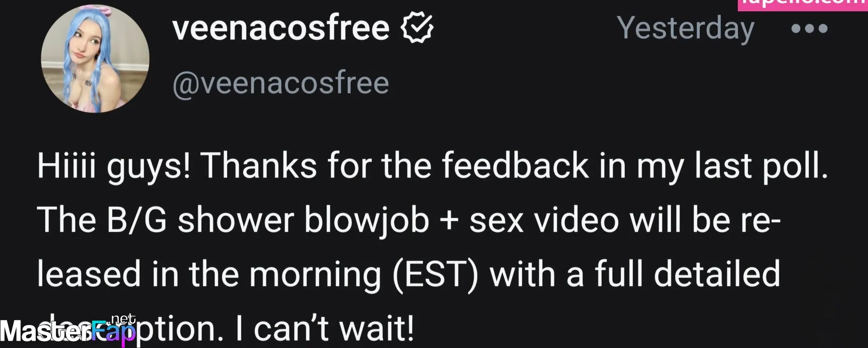Click the word "Thanks" in the post
Image resolution: width=868 pixels, height=348 pixels.
pos(259,165)
